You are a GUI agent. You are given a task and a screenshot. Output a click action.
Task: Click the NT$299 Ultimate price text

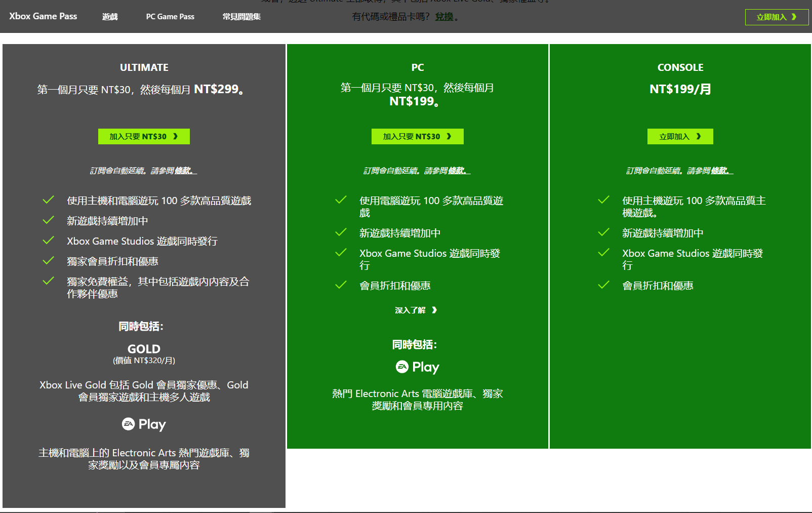(219, 89)
